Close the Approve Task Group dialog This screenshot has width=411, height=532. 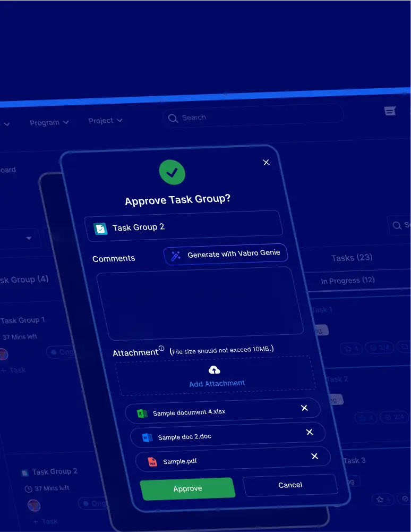point(266,163)
